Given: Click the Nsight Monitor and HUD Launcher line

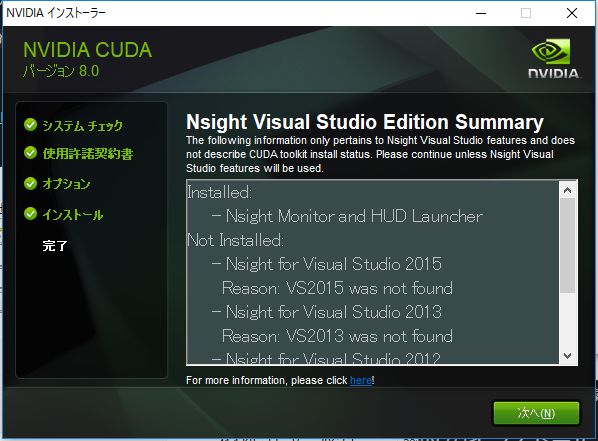Looking at the screenshot, I should tap(347, 216).
